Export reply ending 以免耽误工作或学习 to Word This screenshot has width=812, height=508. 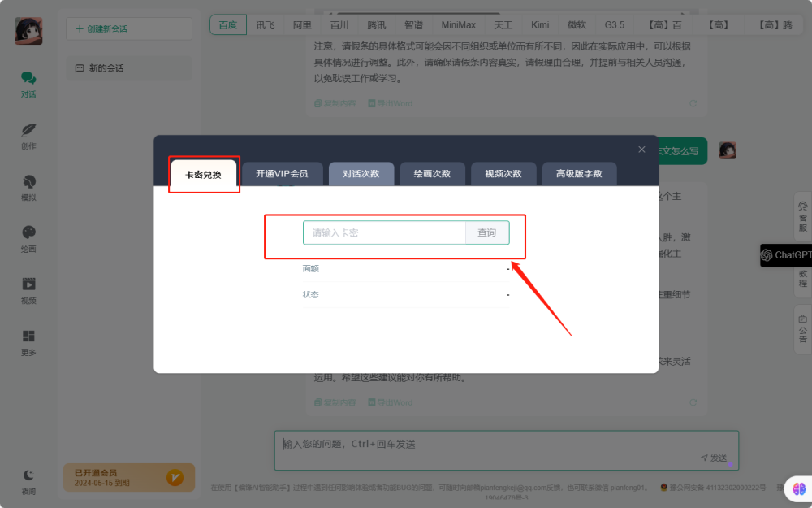[390, 103]
